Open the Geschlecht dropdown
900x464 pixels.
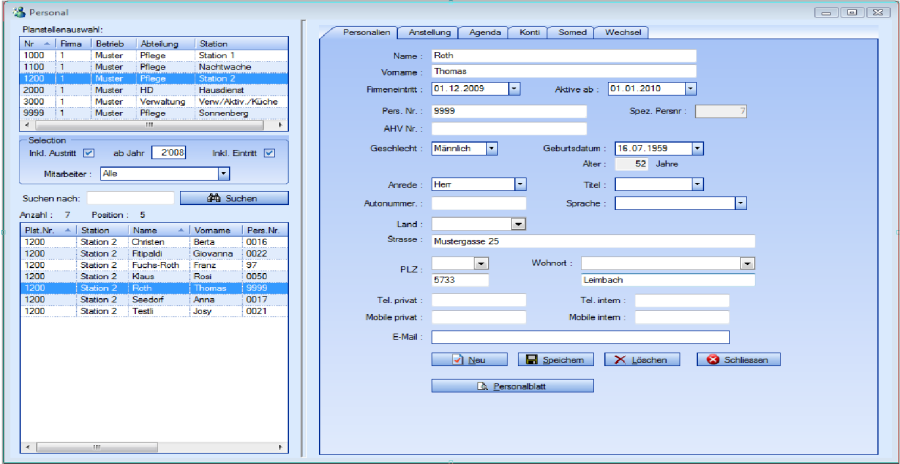tap(491, 149)
